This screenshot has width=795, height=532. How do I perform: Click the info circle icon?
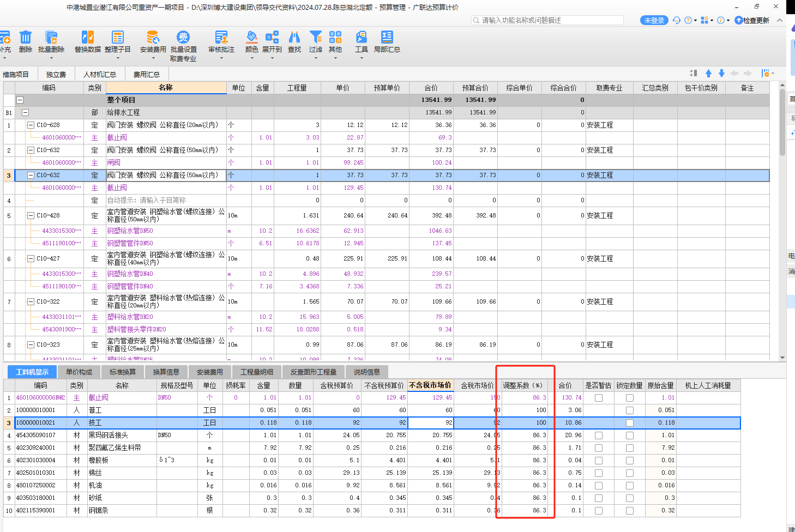click(721, 20)
